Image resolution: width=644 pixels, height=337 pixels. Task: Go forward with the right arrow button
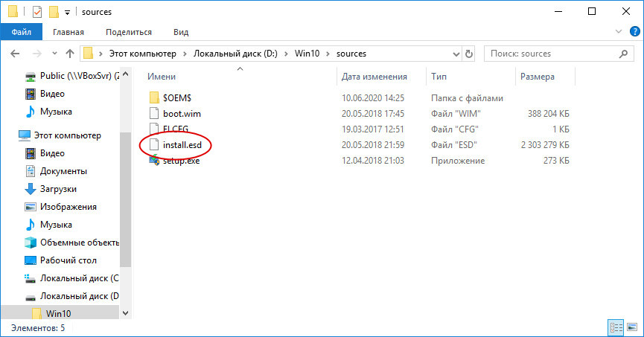(x=37, y=54)
